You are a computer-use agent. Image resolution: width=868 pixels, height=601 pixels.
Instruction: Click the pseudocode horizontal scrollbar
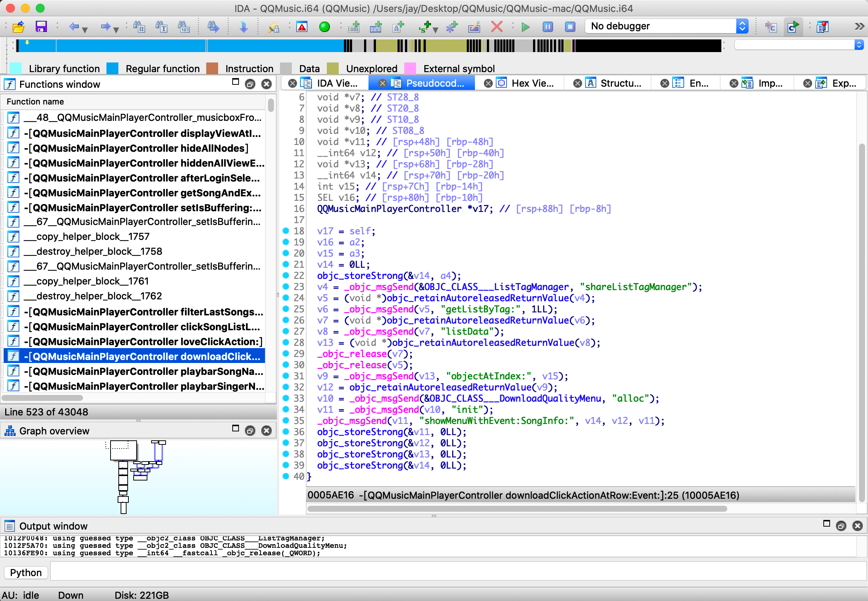click(517, 509)
